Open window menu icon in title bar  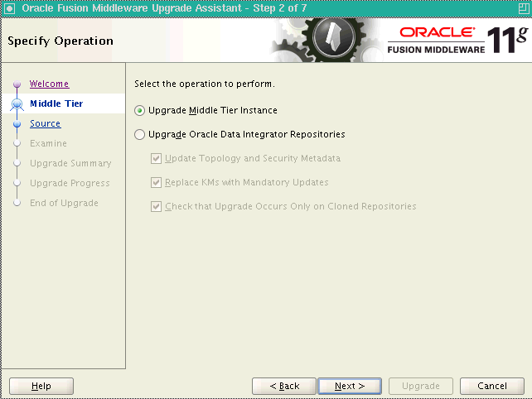9,8
